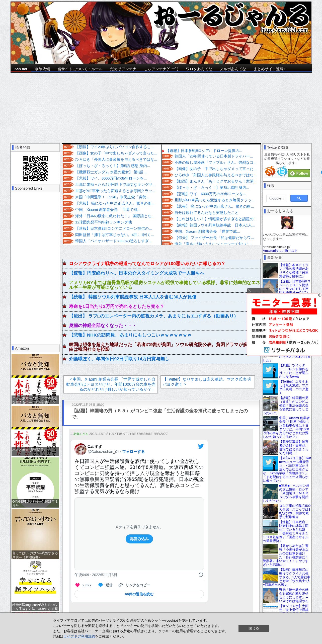The image size is (322, 644).
Task: Open 幸せになる超ライフハック book cover
Action: pyautogui.click(x=35, y=586)
